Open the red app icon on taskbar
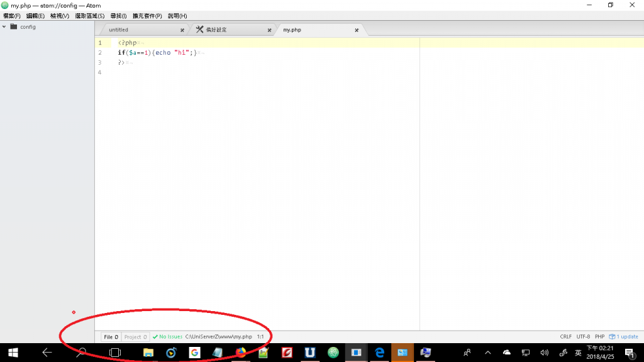 pos(287,353)
